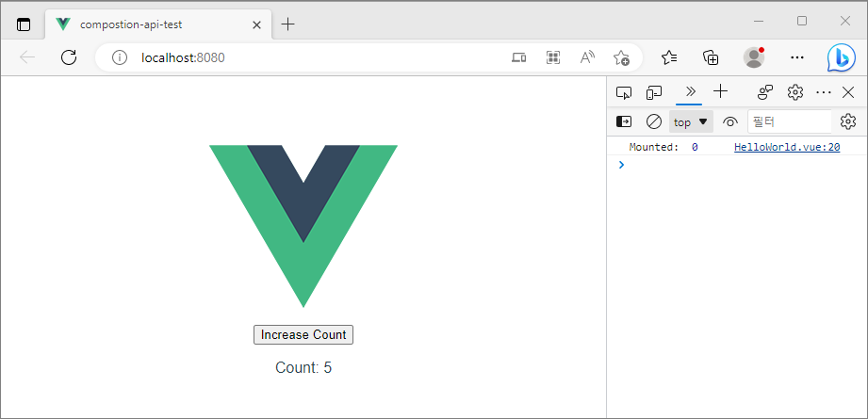Viewport: 868px width, 419px height.
Task: Open the Favorites list
Action: coord(669,57)
